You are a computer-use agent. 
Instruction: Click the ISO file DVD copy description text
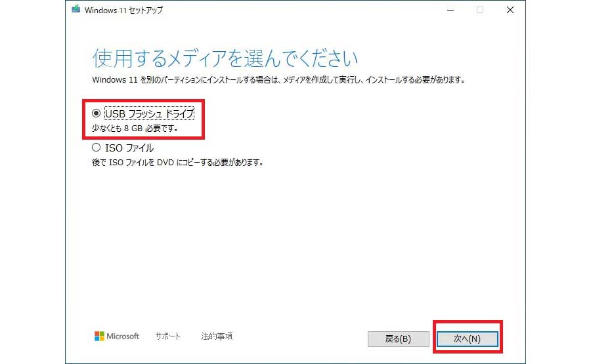coord(177,163)
